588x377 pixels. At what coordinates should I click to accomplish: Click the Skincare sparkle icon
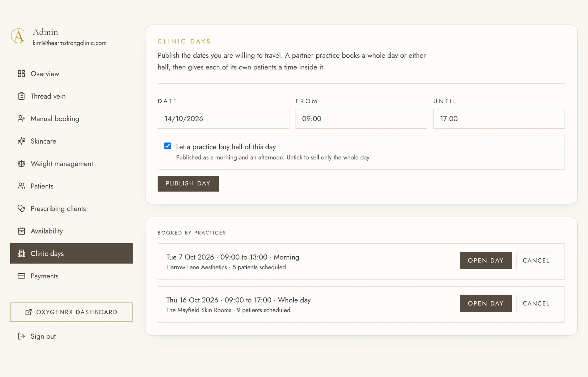[x=21, y=141]
